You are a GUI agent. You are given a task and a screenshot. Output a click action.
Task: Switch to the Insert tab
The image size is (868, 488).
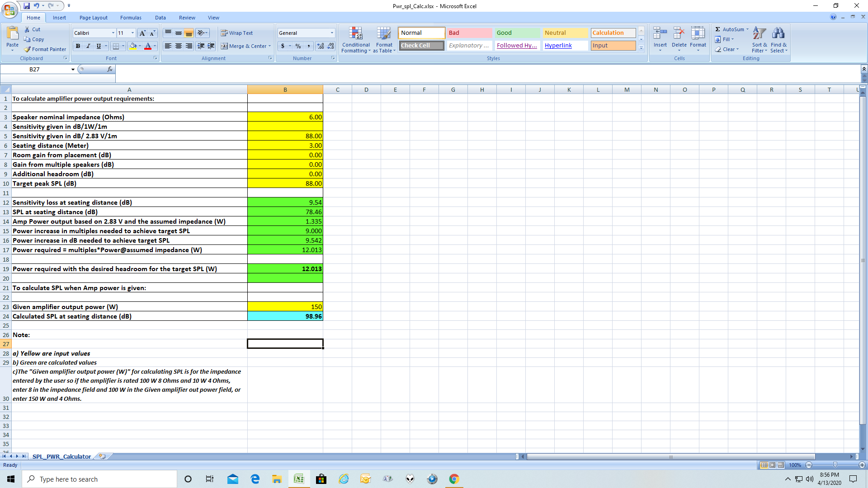tap(59, 18)
